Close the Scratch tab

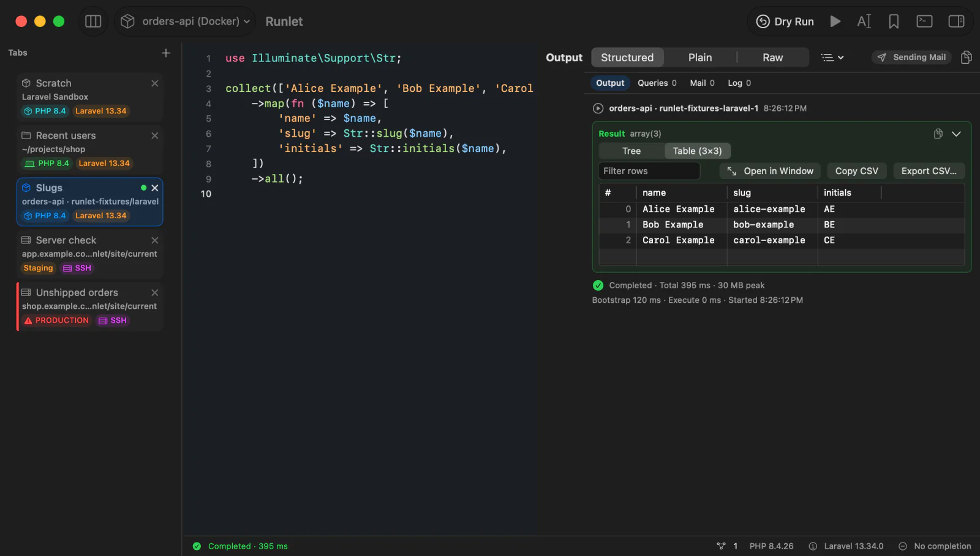[155, 83]
